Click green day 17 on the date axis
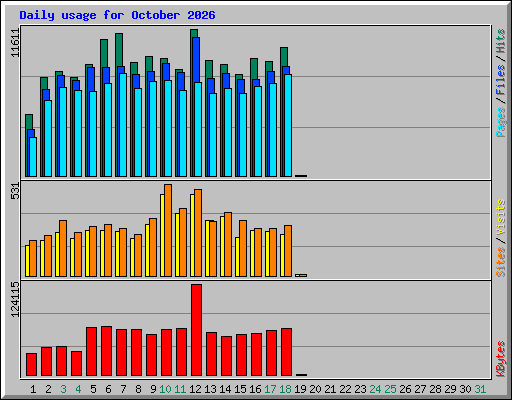 pyautogui.click(x=270, y=389)
